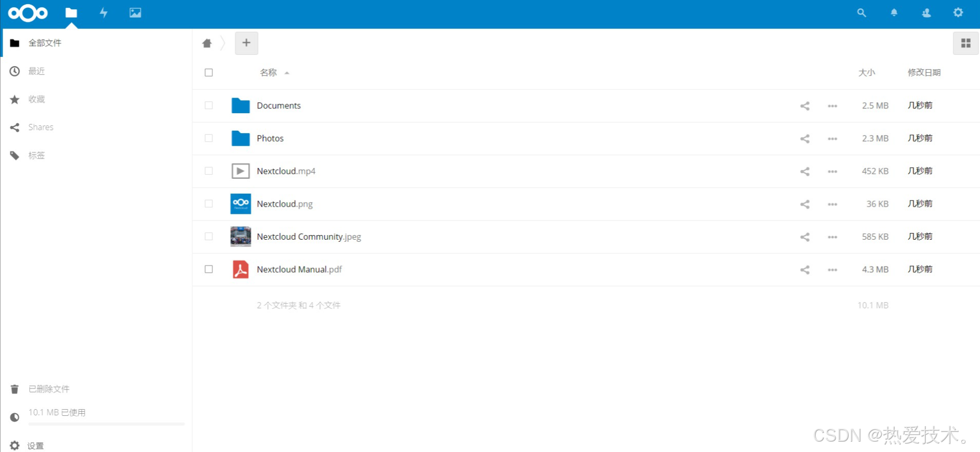The width and height of the screenshot is (980, 452).
Task: Open the Nextcloud.png file name
Action: [285, 204]
